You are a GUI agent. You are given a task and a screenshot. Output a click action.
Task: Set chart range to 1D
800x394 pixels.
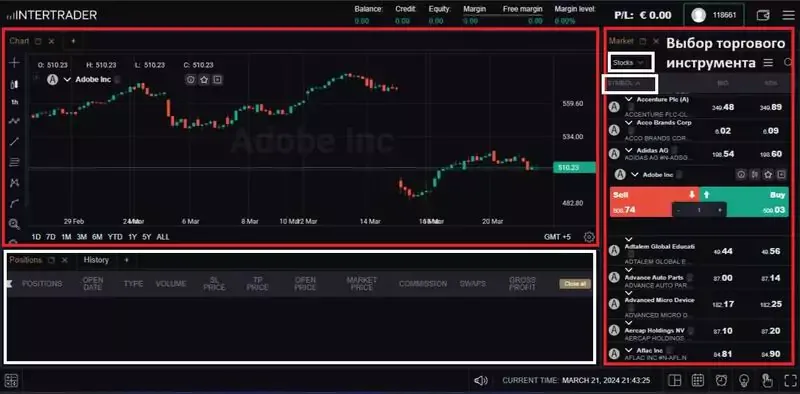pos(36,237)
